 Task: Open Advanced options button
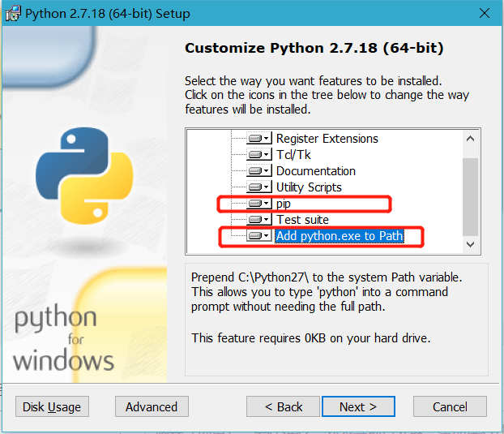[x=152, y=406]
